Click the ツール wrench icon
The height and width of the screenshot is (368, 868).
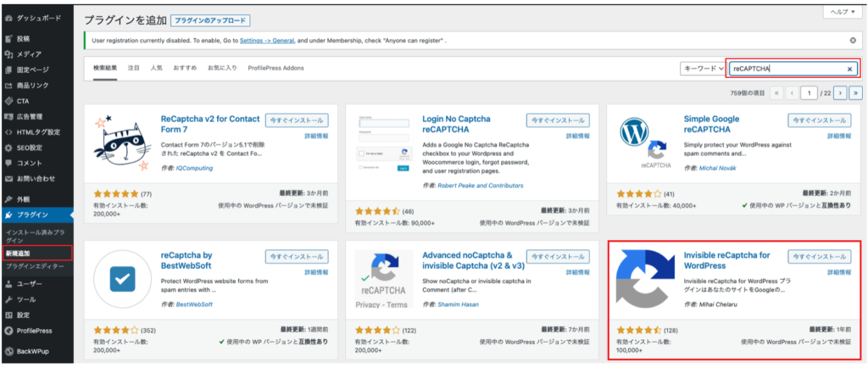pos(8,299)
